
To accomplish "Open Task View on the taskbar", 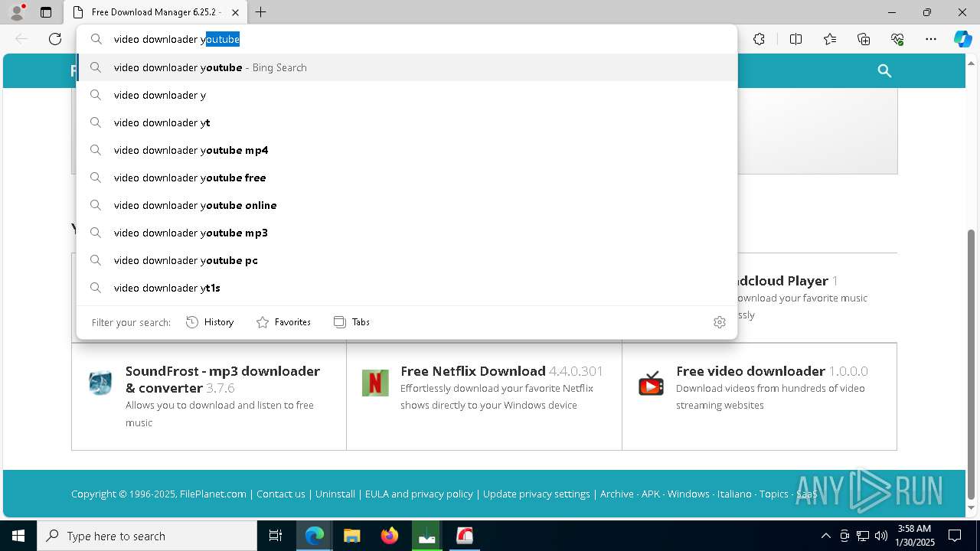I will pyautogui.click(x=276, y=536).
